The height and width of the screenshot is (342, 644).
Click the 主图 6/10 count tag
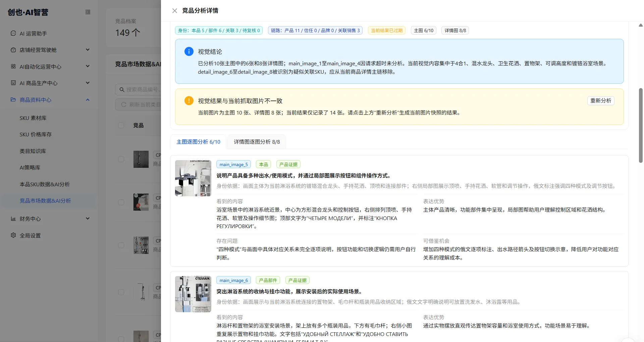click(424, 30)
